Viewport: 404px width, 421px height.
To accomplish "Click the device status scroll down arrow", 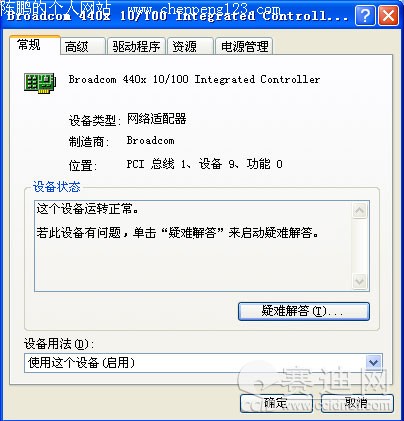I will 360,281.
